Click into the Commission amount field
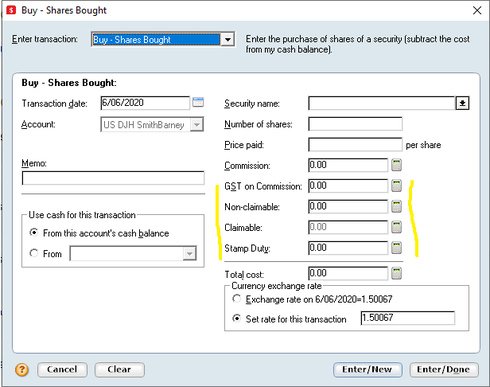The width and height of the screenshot is (490, 387). tap(348, 165)
